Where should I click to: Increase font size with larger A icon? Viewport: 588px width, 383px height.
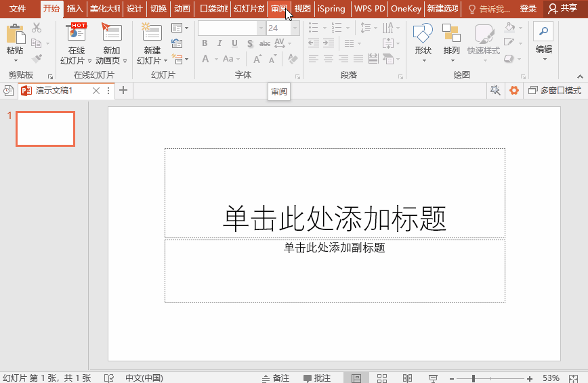tap(257, 59)
